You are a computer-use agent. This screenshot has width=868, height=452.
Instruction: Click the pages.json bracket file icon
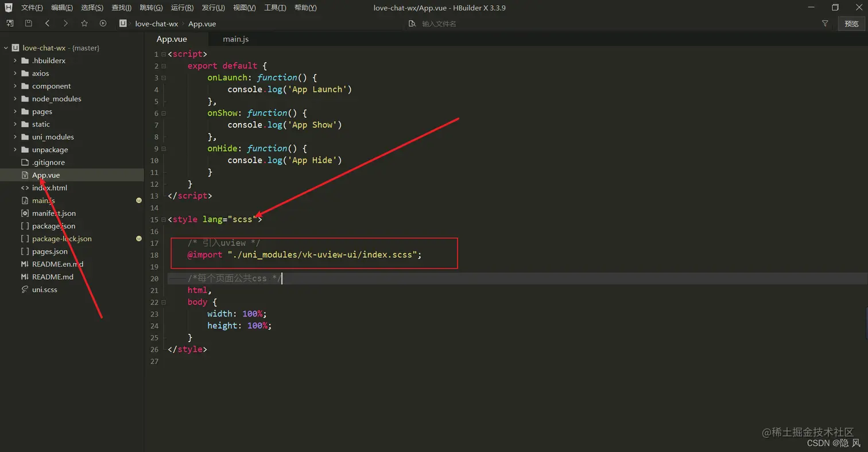(25, 252)
